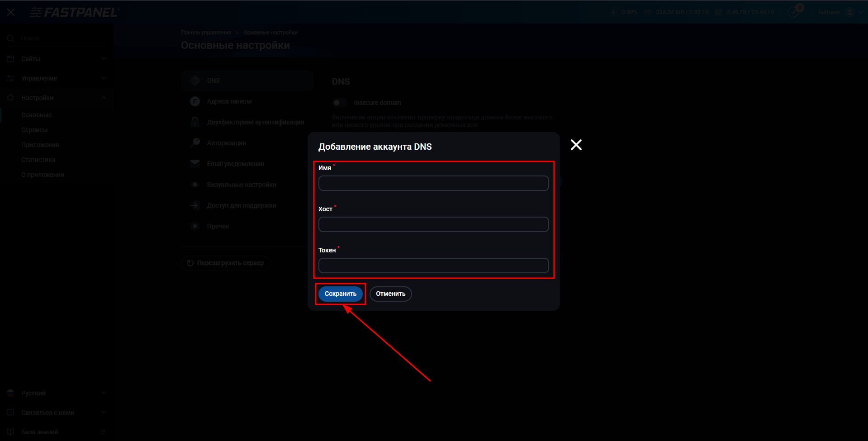Viewport: 868px width, 441px height.
Task: Close the DNS account dialog with X
Action: coord(576,145)
